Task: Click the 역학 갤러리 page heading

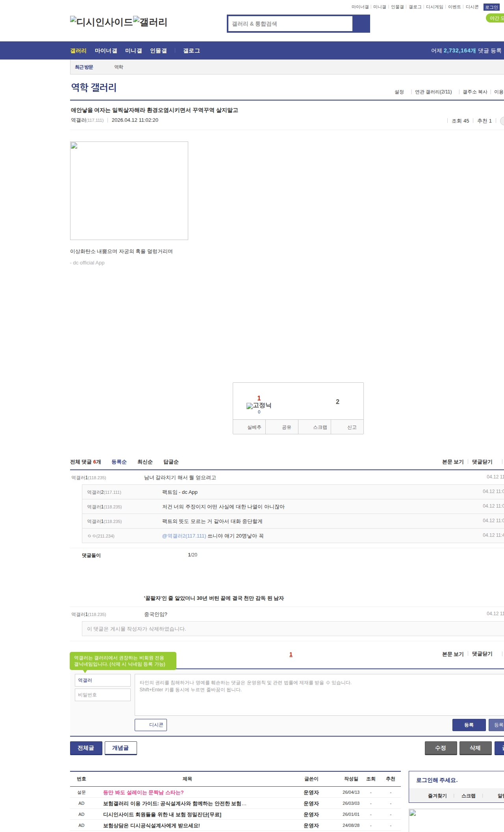Action: [x=94, y=87]
